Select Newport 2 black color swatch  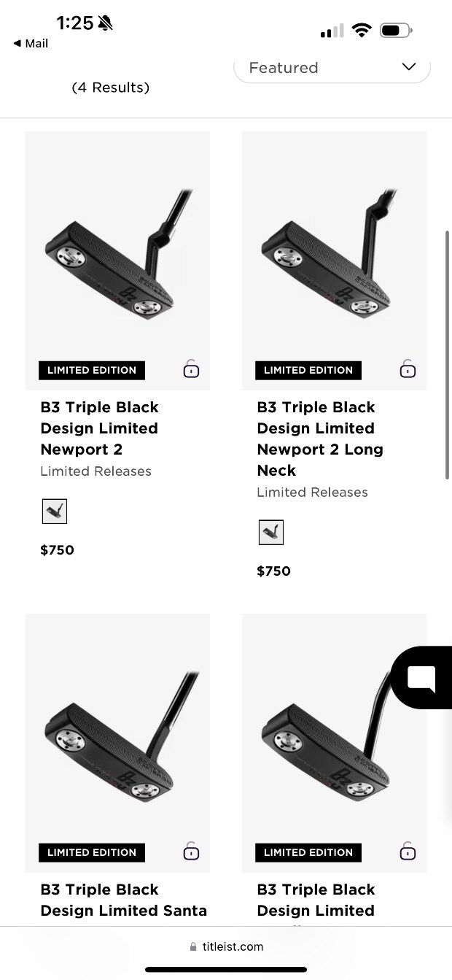pyautogui.click(x=54, y=512)
